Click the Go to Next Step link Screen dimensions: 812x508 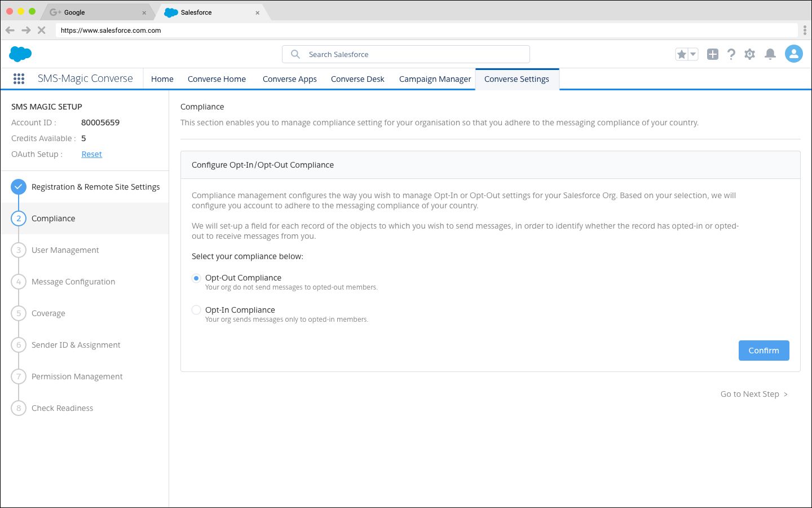click(x=754, y=394)
